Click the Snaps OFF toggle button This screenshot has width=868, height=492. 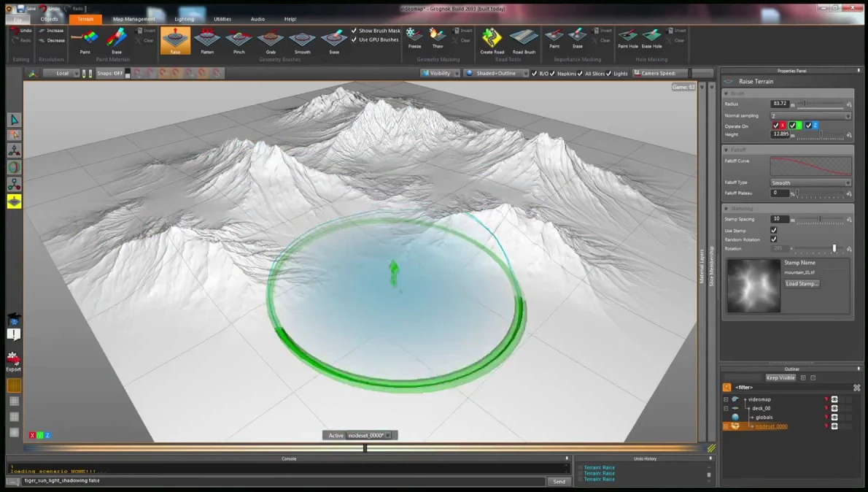tap(109, 73)
